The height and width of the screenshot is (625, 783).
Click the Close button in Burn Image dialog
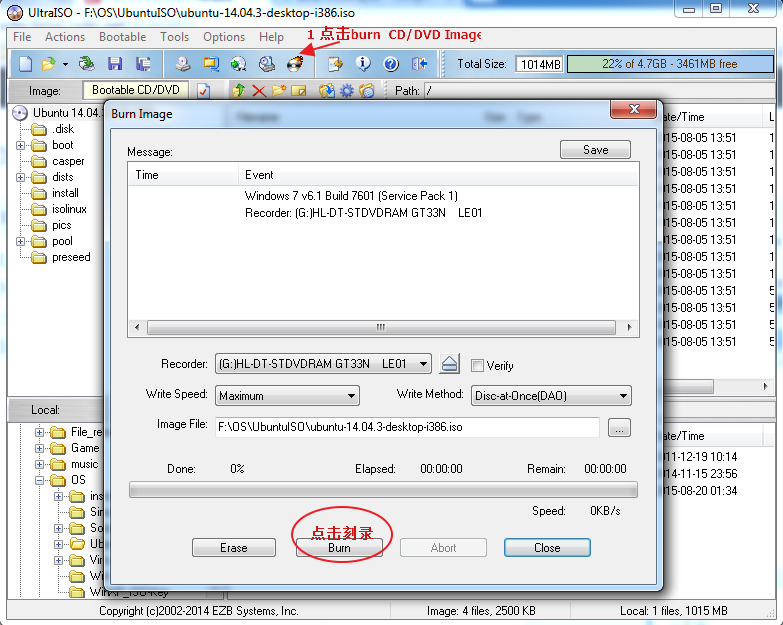[x=547, y=548]
